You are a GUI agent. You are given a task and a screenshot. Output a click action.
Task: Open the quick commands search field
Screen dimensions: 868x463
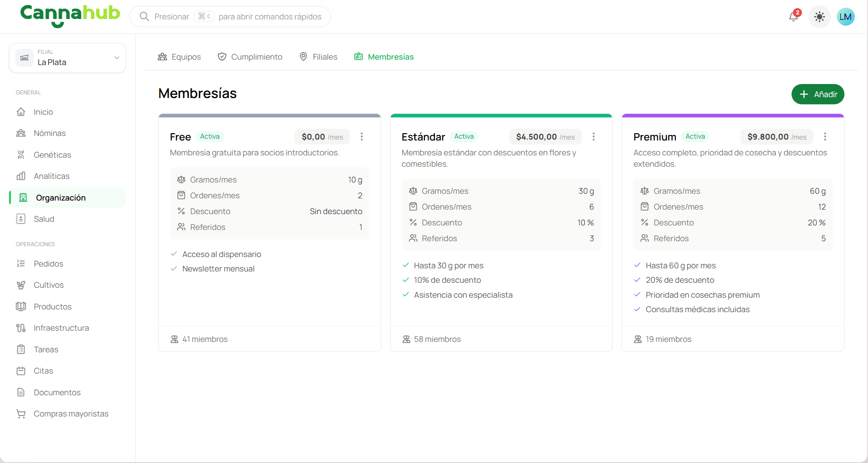tap(230, 17)
